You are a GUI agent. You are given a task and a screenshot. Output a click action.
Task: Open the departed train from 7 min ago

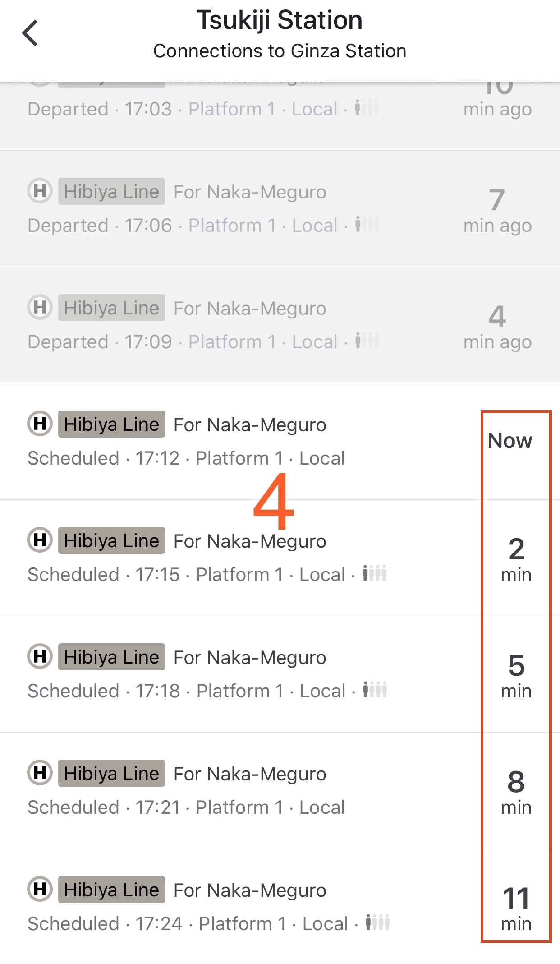[280, 208]
